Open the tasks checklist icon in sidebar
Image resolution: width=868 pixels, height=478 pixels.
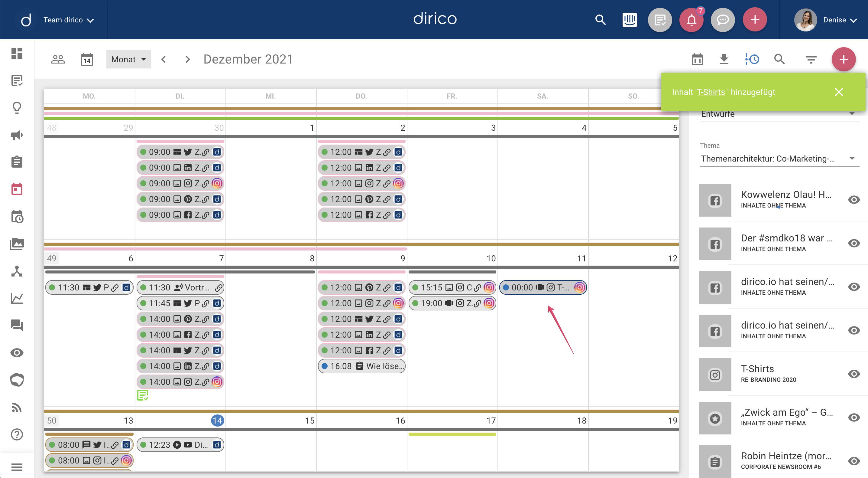17,80
